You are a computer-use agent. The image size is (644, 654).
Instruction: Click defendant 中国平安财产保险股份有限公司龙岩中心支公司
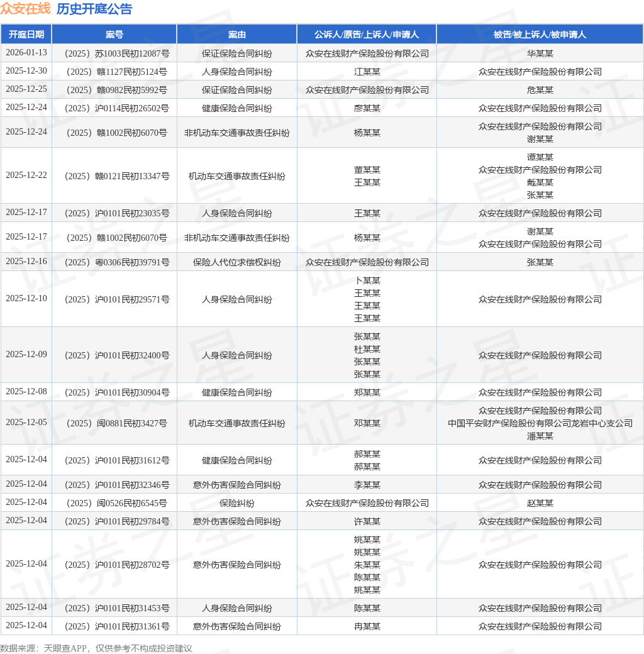540,423
